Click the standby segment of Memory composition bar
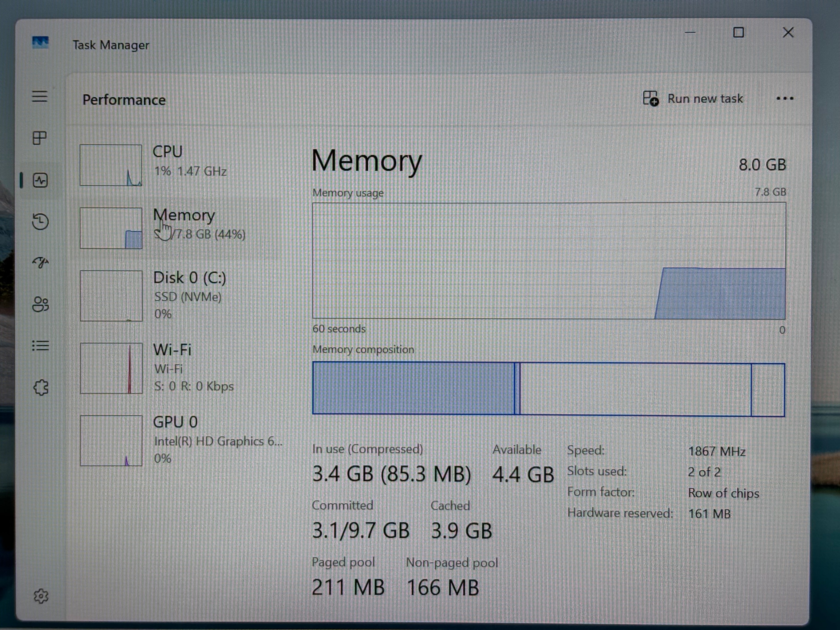The height and width of the screenshot is (630, 840). [x=635, y=390]
